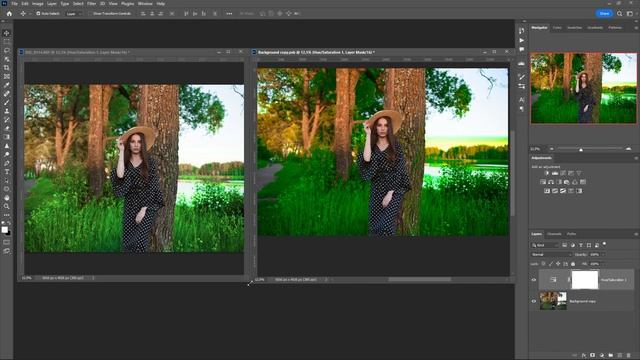Delete layer with trash icon
The width and height of the screenshot is (640, 360).
pos(629,355)
